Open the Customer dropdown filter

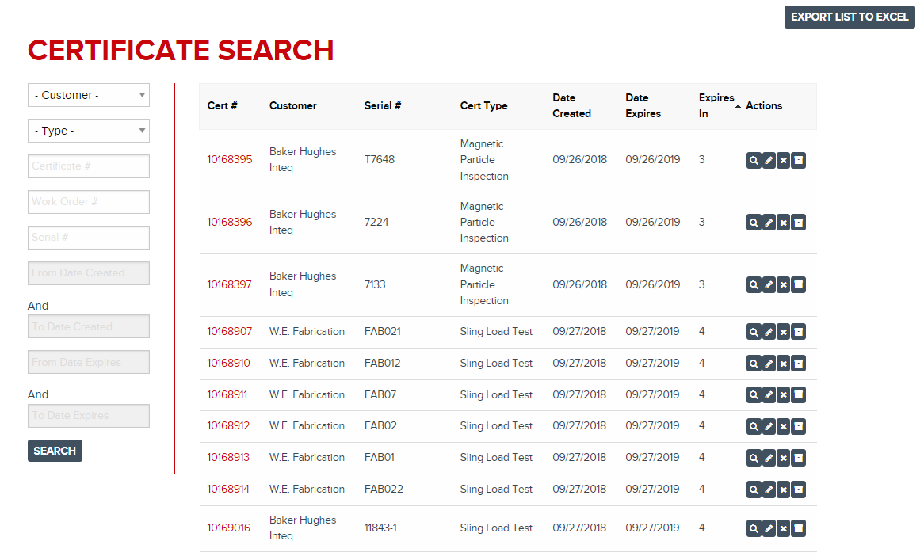[x=89, y=95]
